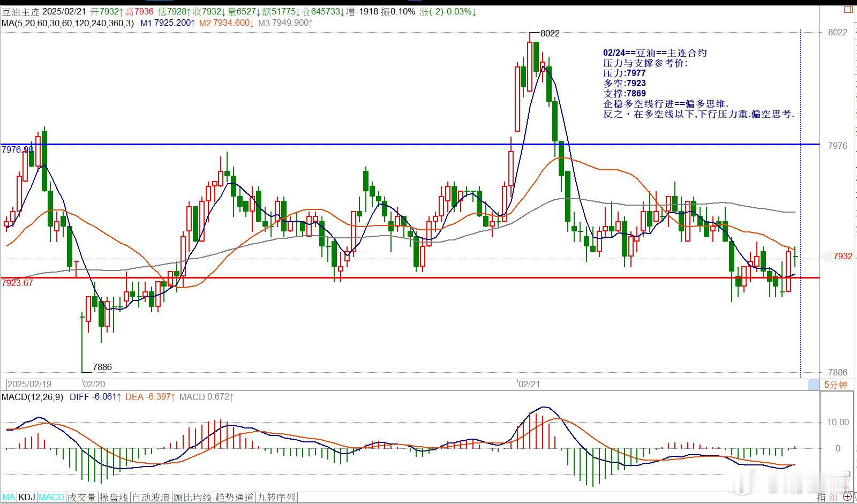Click the DEA -6.397 value
This screenshot has height=504, width=857.
coord(151,397)
